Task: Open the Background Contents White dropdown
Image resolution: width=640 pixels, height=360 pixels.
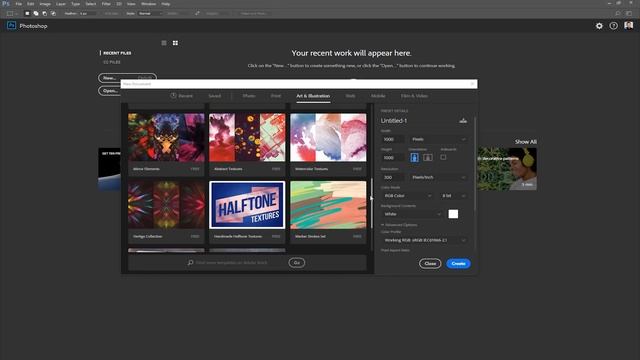Action: pyautogui.click(x=412, y=214)
